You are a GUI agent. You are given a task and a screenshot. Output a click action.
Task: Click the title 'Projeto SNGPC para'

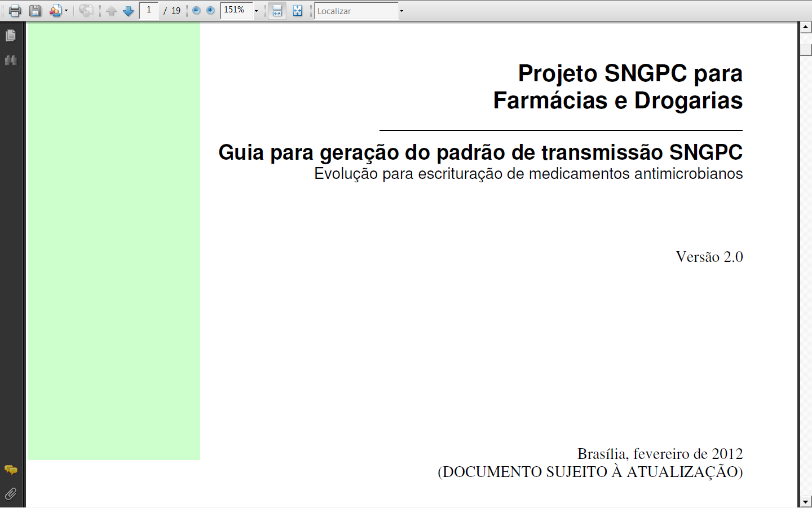coord(630,73)
